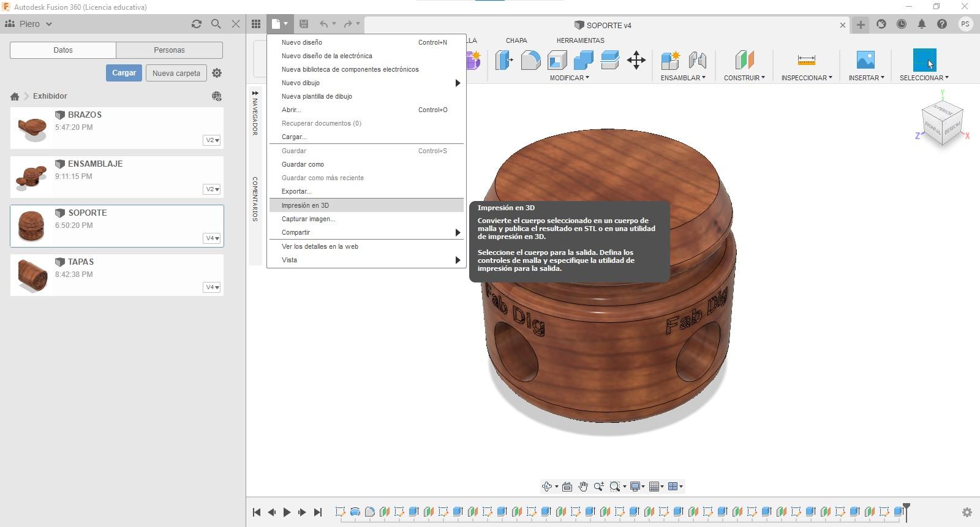
Task: Open the File menu icon
Action: click(x=279, y=24)
